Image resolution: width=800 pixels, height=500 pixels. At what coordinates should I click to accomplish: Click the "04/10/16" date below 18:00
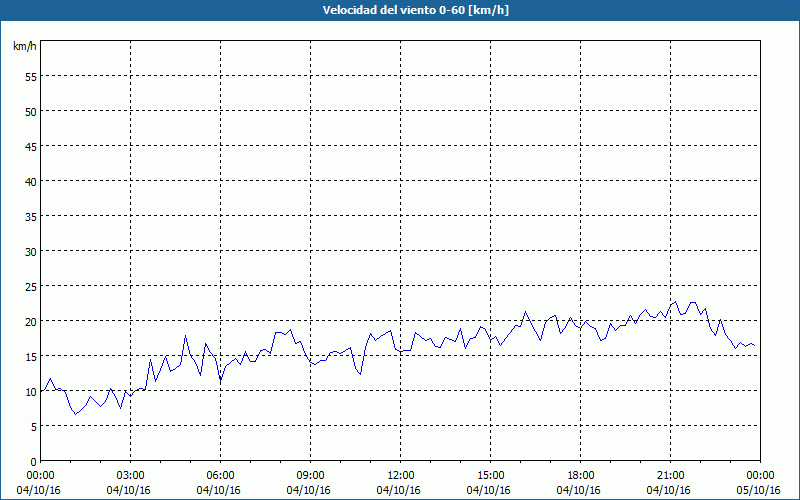point(579,490)
